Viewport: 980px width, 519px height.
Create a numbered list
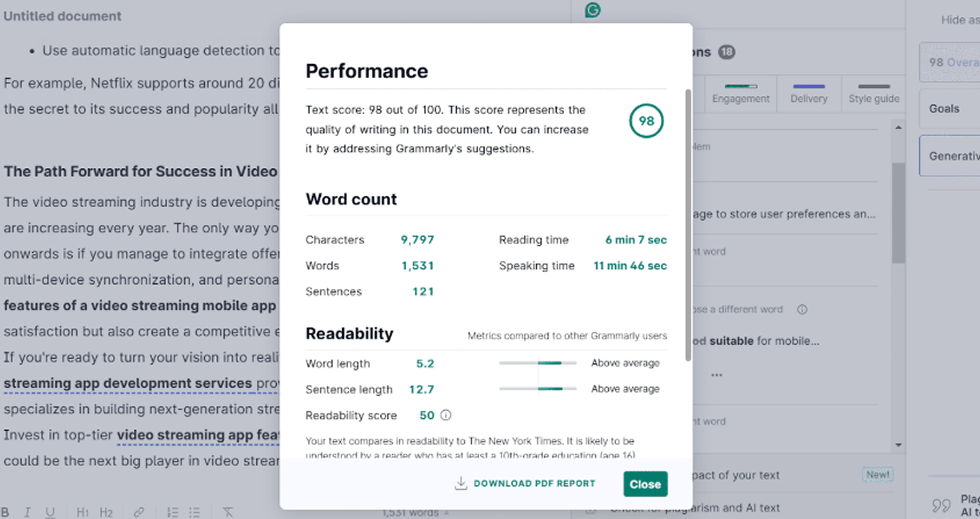(x=173, y=512)
